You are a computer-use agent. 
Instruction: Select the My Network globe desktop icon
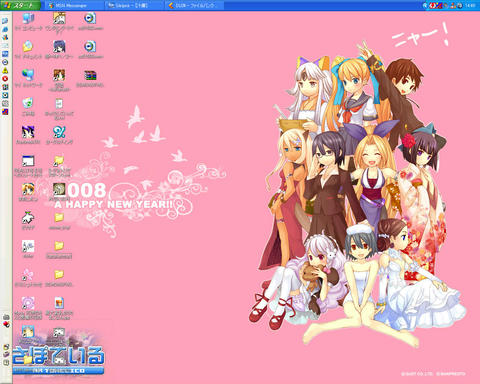(28, 75)
